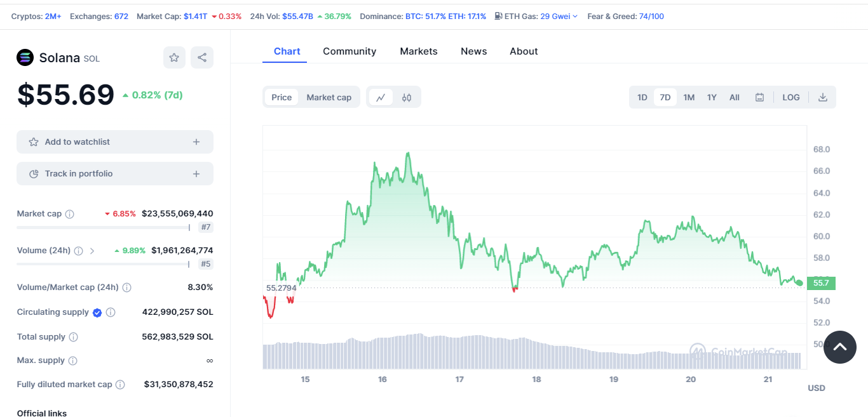Show Fully diluted market cap info icon
The height and width of the screenshot is (417, 868).
pyautogui.click(x=120, y=385)
